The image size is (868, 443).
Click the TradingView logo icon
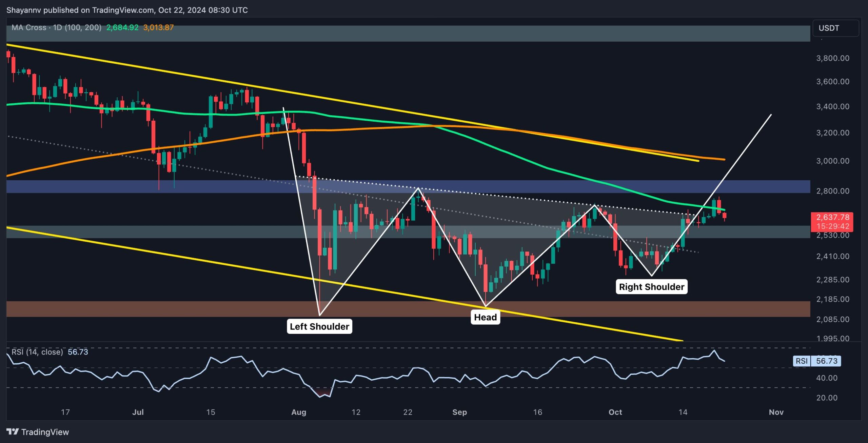click(13, 431)
